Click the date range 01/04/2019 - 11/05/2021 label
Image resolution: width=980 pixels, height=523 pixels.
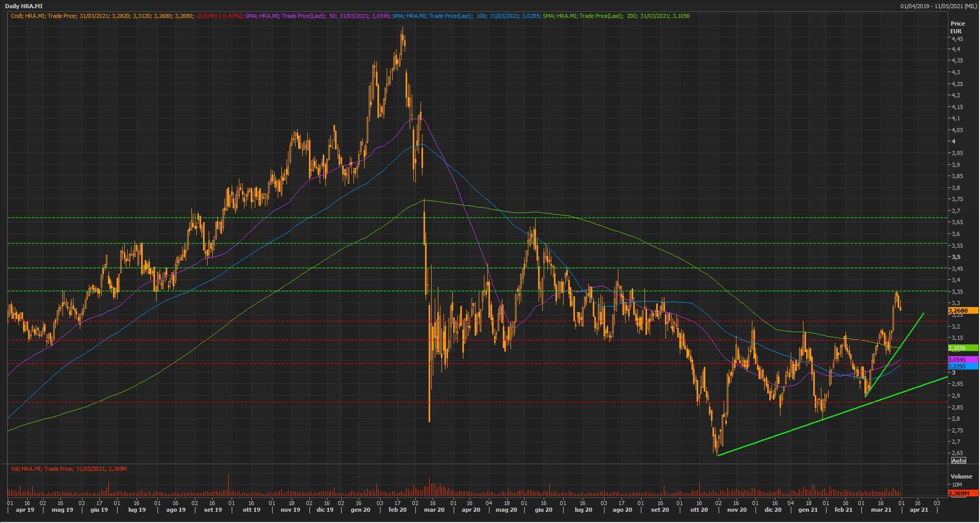click(x=939, y=6)
